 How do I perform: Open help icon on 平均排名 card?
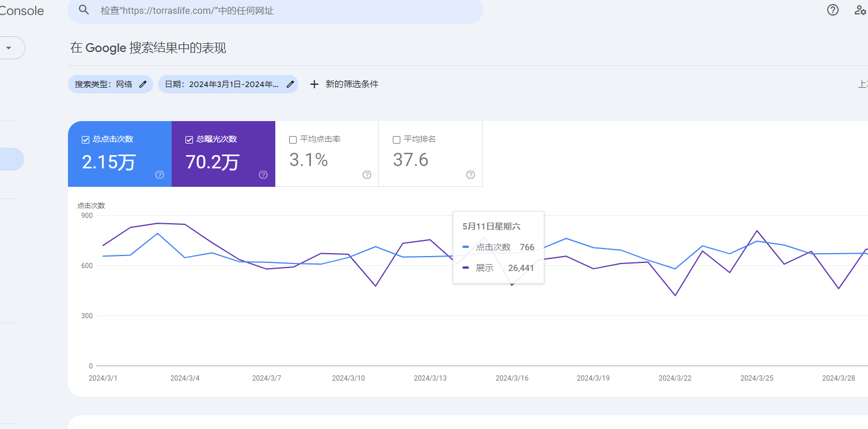tap(471, 175)
